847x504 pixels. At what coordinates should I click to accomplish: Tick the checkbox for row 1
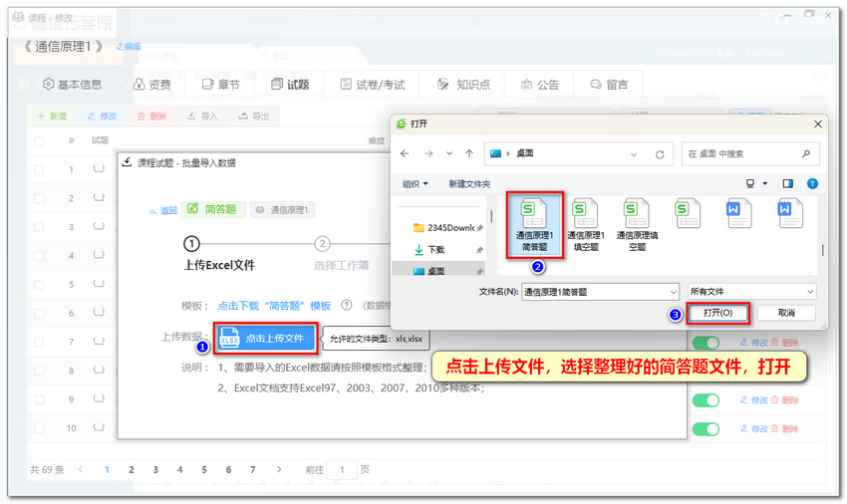[x=40, y=169]
